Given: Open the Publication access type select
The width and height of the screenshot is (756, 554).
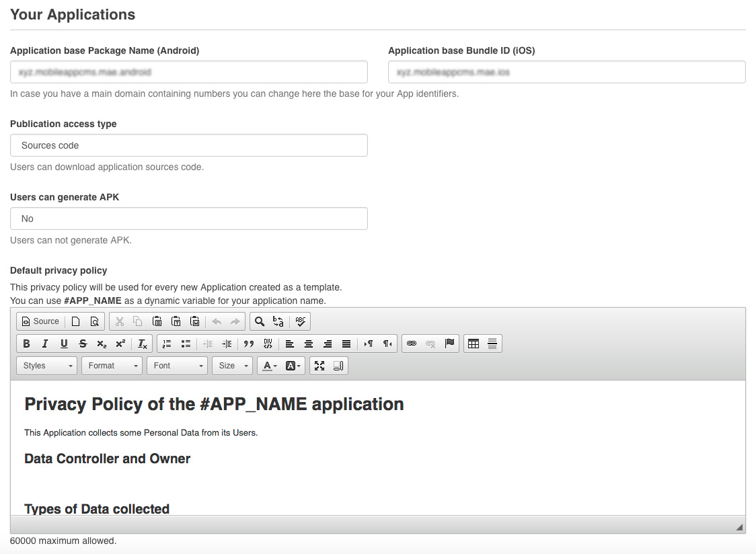Looking at the screenshot, I should (x=189, y=145).
